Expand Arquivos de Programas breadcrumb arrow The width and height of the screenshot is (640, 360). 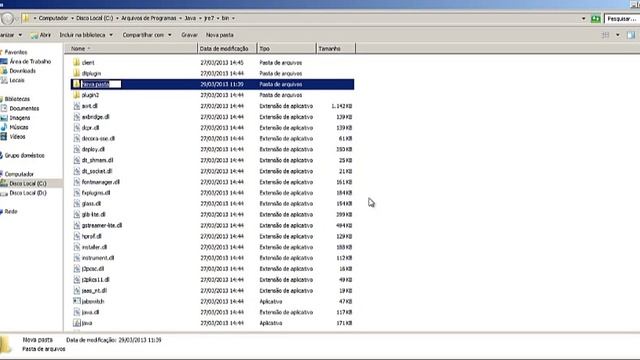[180, 18]
